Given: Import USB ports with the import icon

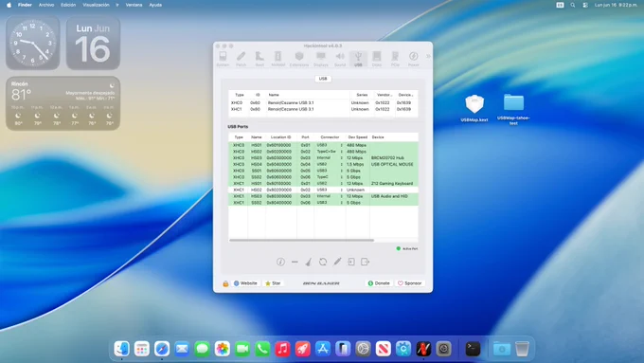Looking at the screenshot, I should 351,262.
